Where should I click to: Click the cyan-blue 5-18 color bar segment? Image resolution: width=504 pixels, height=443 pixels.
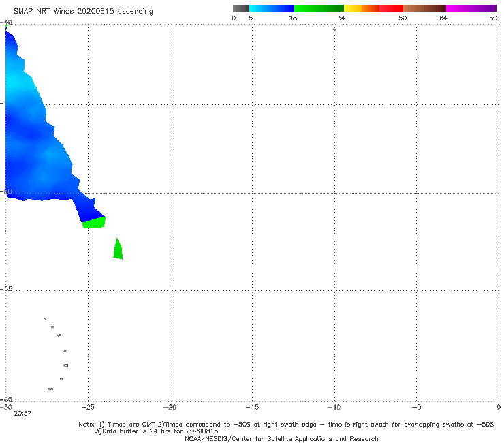[x=272, y=8]
